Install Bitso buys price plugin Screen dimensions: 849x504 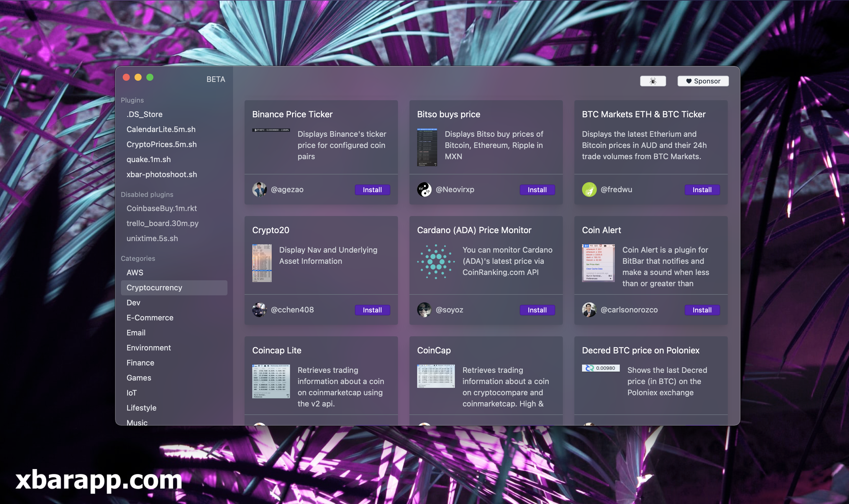coord(537,190)
